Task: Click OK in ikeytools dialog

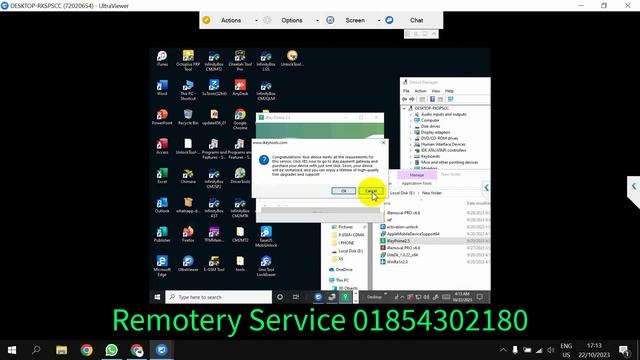Action: (x=343, y=191)
